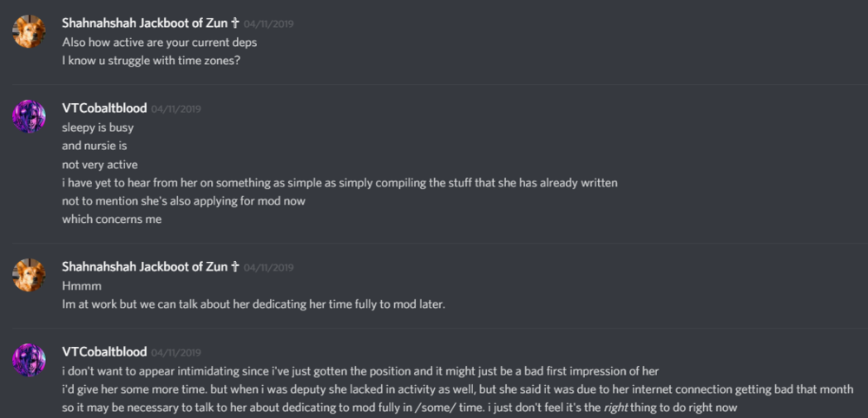Screen dimensions: 868x418
Task: Select the message starting "so it may be necessary"
Action: click(399, 408)
